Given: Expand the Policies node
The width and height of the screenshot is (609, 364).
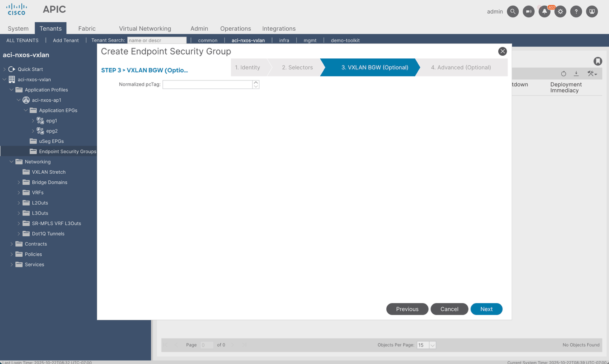Looking at the screenshot, I should (11, 254).
